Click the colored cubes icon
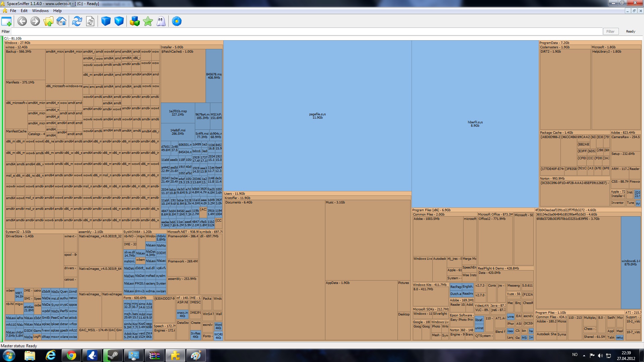Image resolution: width=644 pixels, height=362 pixels. (135, 21)
